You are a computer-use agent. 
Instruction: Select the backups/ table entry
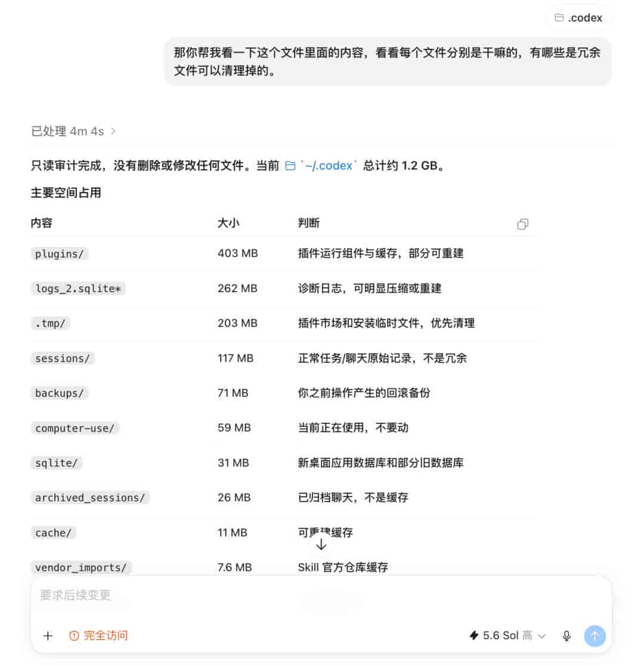click(x=60, y=393)
